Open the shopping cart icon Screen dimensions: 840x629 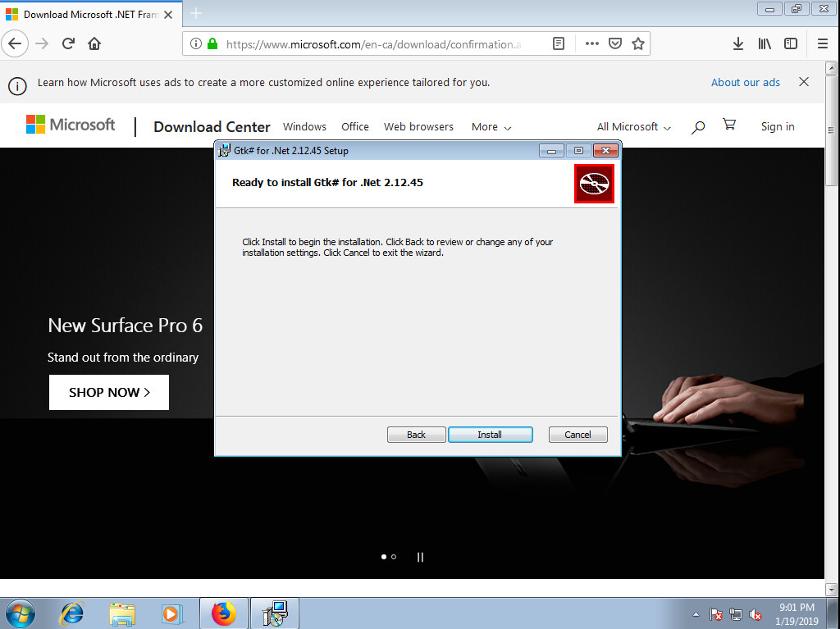[x=729, y=125]
